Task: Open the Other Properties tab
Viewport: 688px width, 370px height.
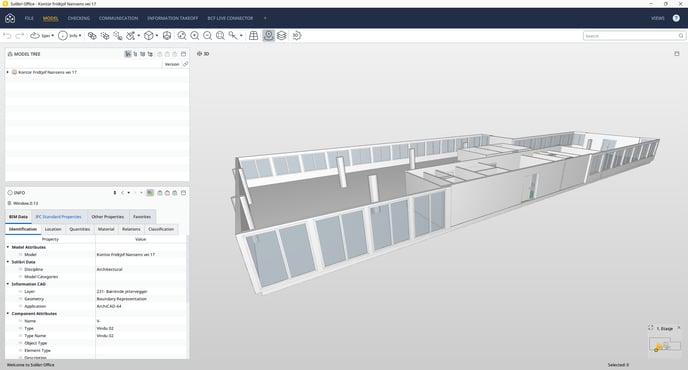Action: pyautogui.click(x=108, y=217)
